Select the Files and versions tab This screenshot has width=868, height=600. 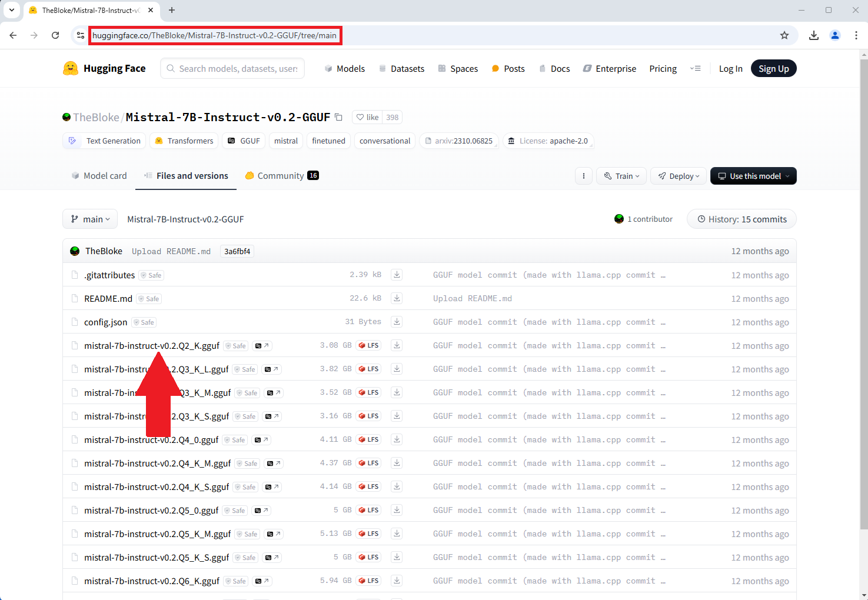point(186,175)
